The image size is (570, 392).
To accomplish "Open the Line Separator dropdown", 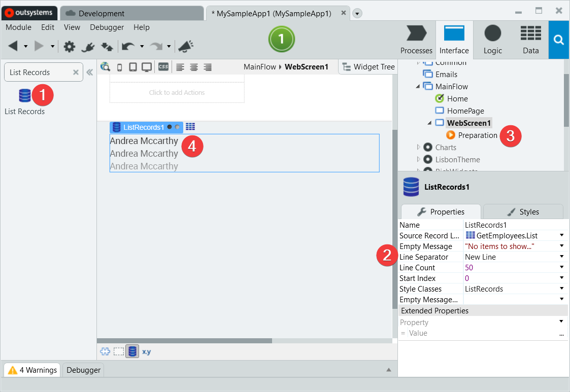I will pos(561,257).
